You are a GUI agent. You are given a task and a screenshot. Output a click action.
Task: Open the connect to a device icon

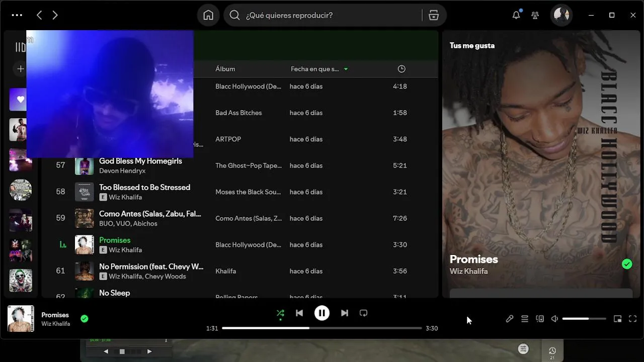pos(540,319)
